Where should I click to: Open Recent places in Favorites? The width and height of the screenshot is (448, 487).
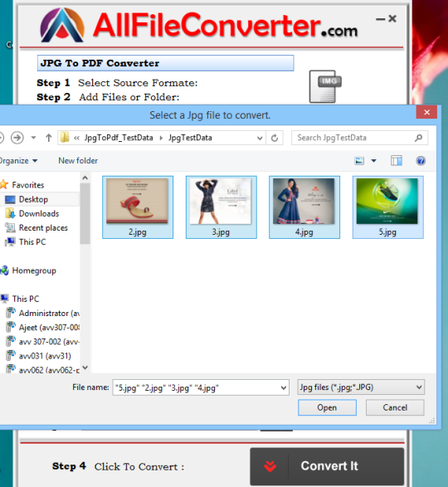pyautogui.click(x=43, y=227)
